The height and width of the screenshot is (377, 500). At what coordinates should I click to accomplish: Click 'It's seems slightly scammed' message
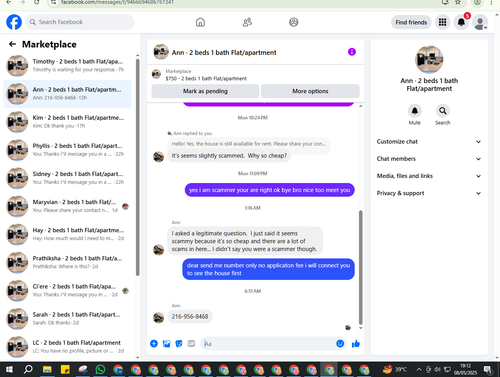tap(229, 156)
